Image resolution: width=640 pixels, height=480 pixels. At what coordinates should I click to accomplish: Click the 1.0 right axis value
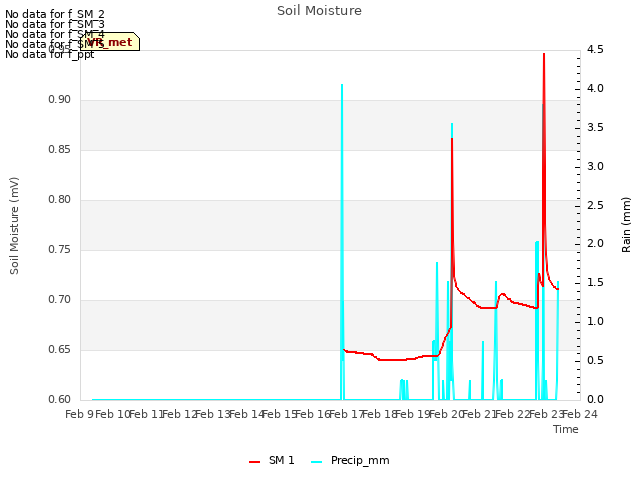tap(595, 321)
